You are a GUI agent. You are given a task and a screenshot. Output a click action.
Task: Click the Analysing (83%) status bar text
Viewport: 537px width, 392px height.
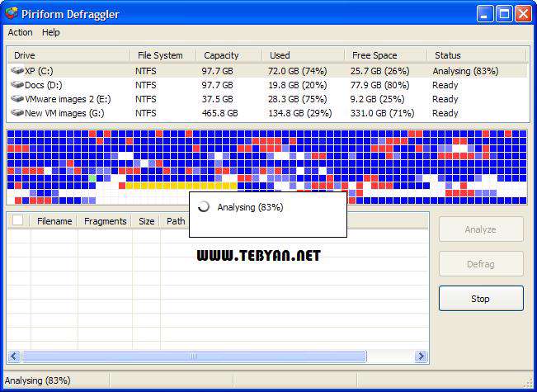pos(37,380)
